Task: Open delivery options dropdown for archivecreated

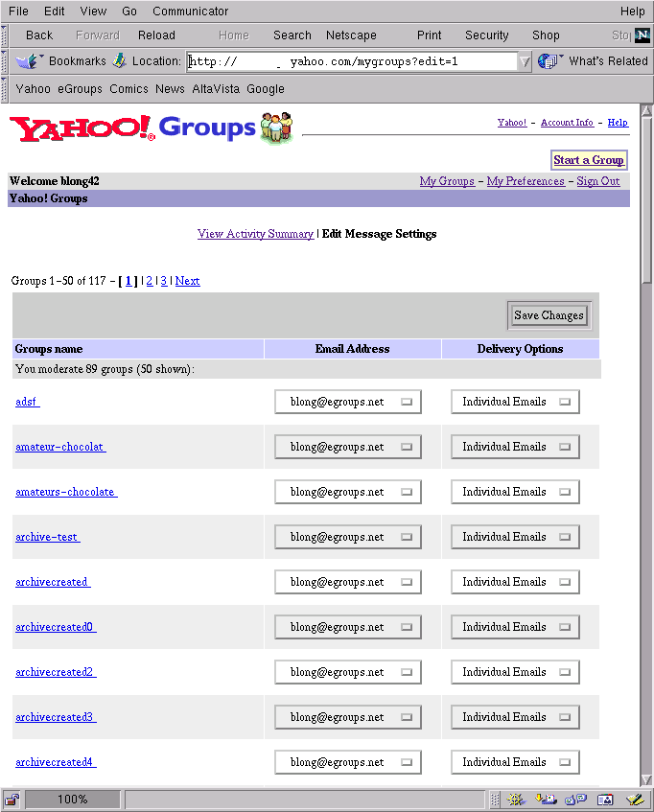Action: 515,582
